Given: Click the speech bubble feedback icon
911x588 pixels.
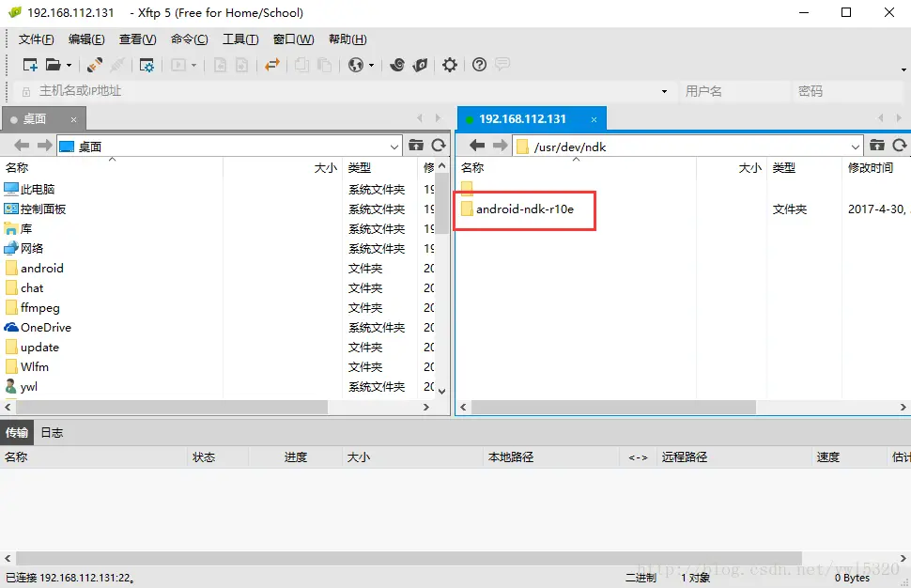Looking at the screenshot, I should [x=502, y=64].
